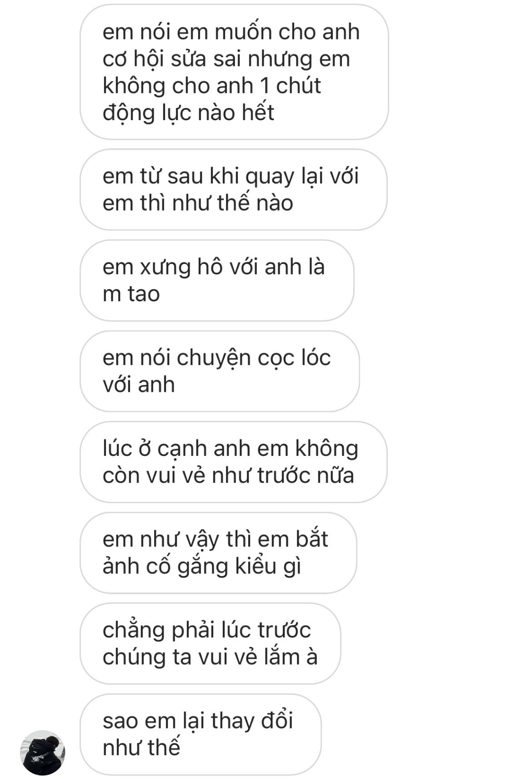
Task: Tap the sender's profile avatar picture
Action: pos(43,753)
